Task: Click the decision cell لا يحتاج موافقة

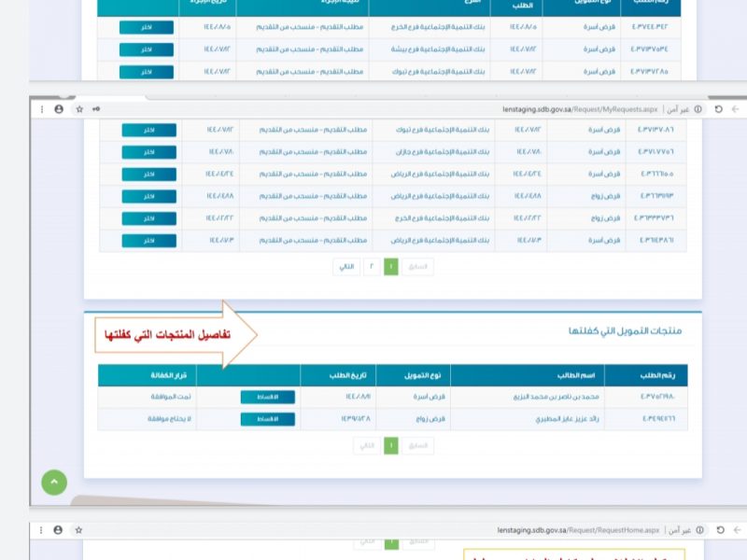Action: [x=169, y=419]
